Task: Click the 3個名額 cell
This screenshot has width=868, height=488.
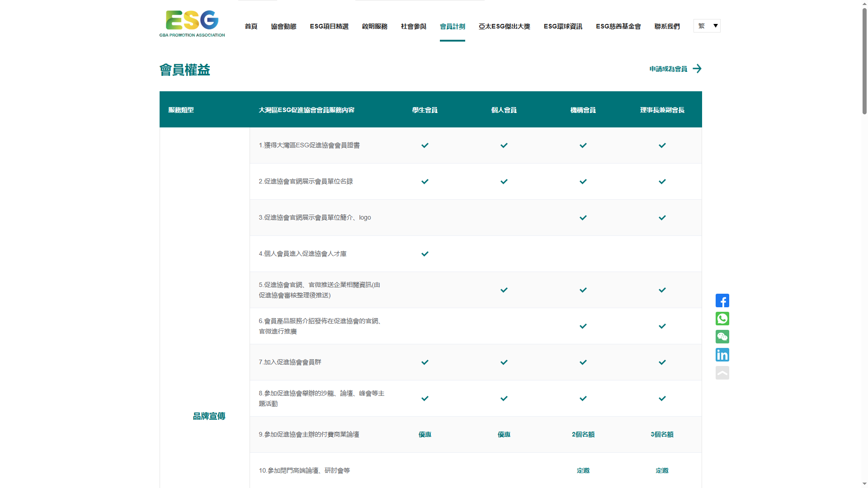Action: (662, 434)
